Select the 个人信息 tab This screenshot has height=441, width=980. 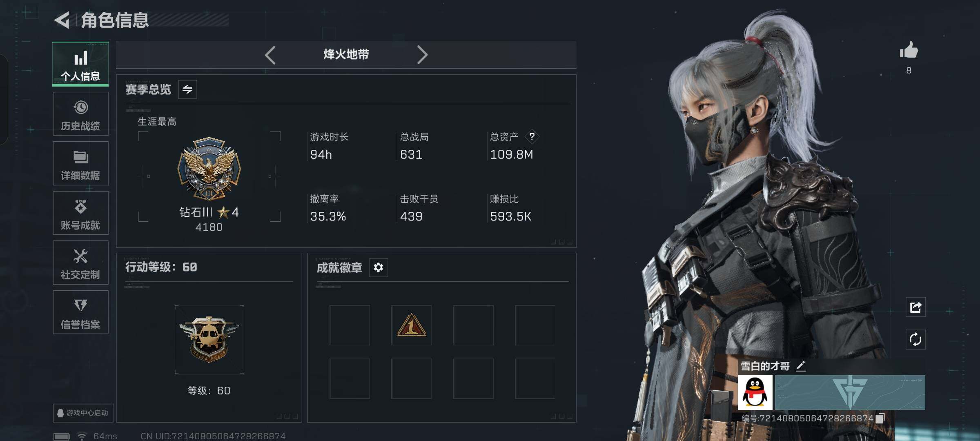pos(80,64)
